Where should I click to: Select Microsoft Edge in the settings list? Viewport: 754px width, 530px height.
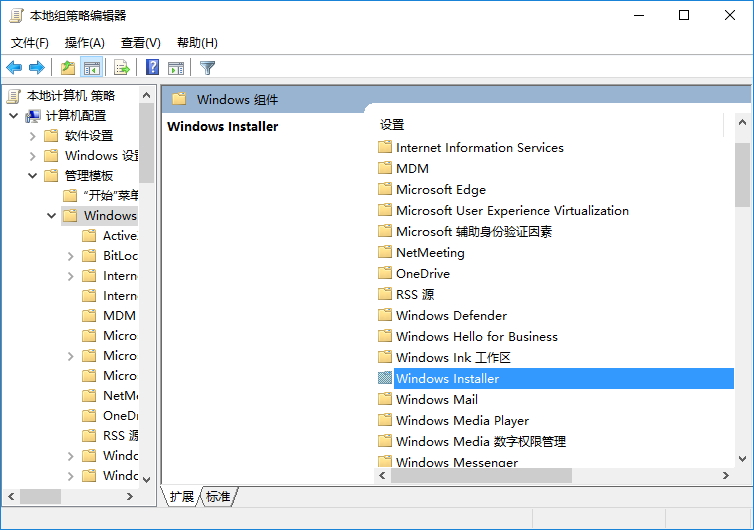pyautogui.click(x=440, y=189)
